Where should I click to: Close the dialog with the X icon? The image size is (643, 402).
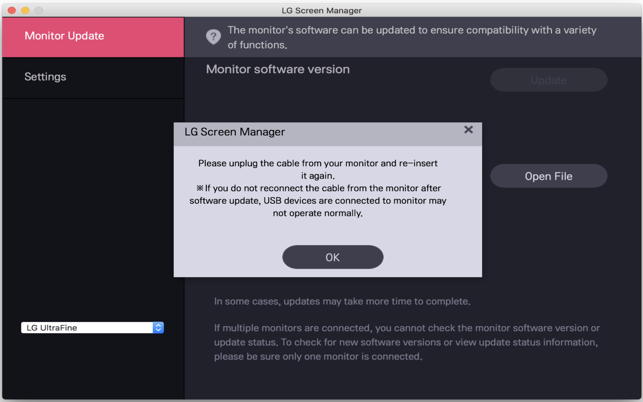[468, 130]
